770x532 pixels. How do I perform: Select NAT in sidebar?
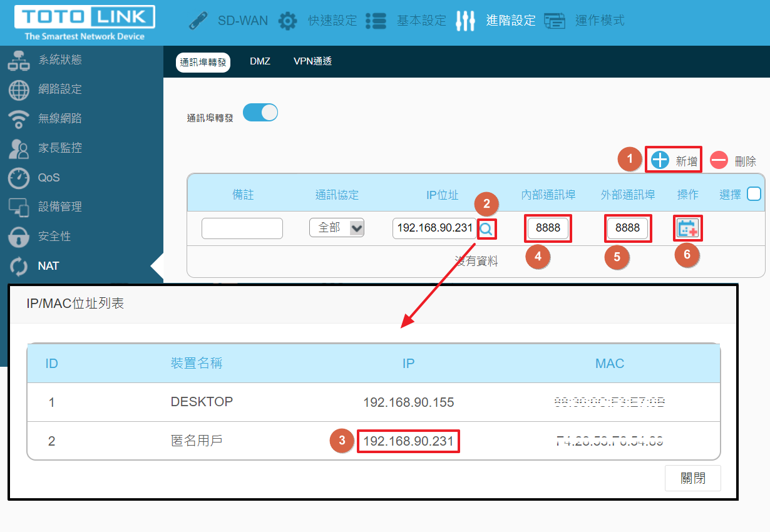click(48, 266)
